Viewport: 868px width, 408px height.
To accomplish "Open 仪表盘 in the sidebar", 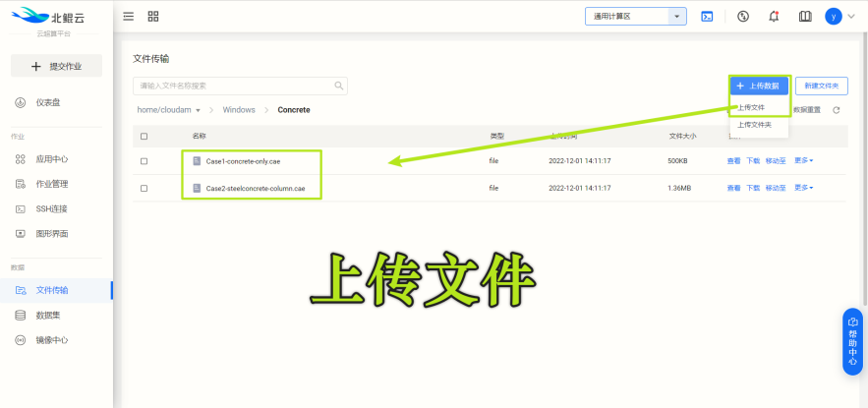I will point(47,102).
